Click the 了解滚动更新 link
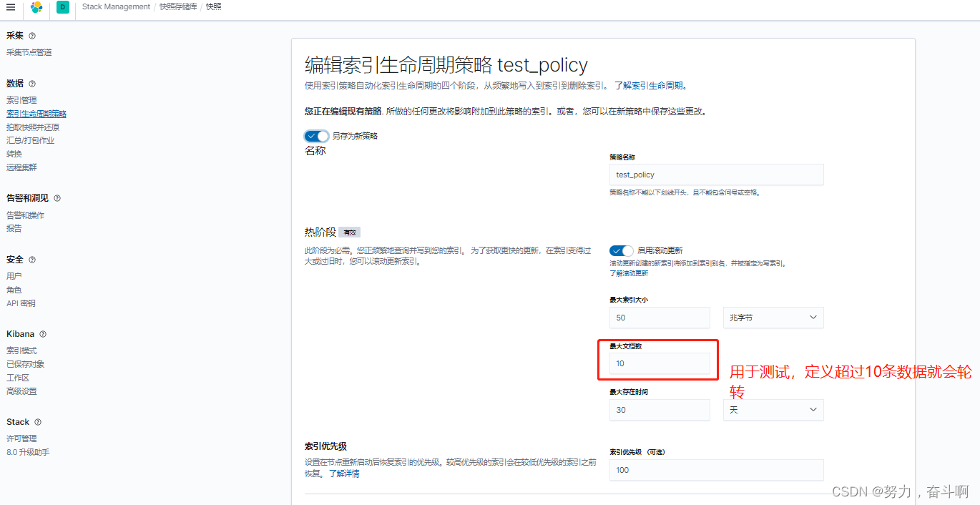 629,273
